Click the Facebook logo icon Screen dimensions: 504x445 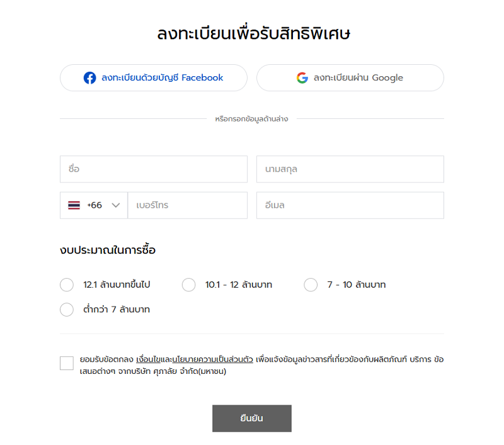89,77
